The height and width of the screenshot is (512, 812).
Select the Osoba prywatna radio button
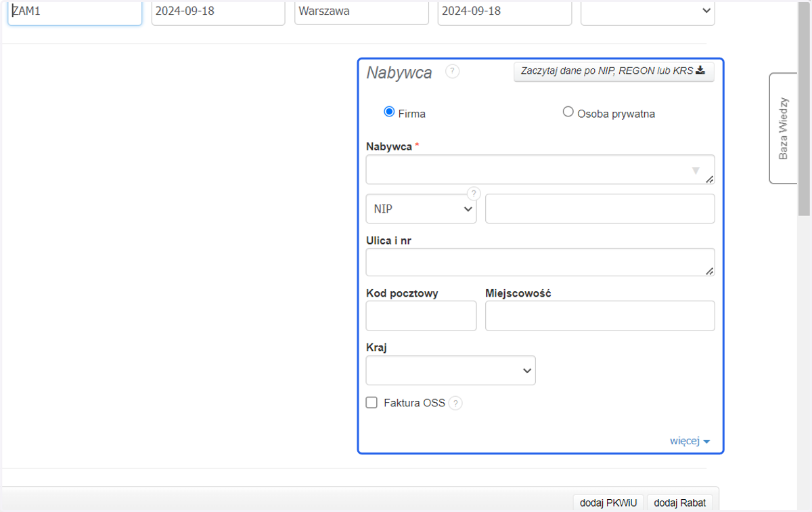pyautogui.click(x=568, y=112)
